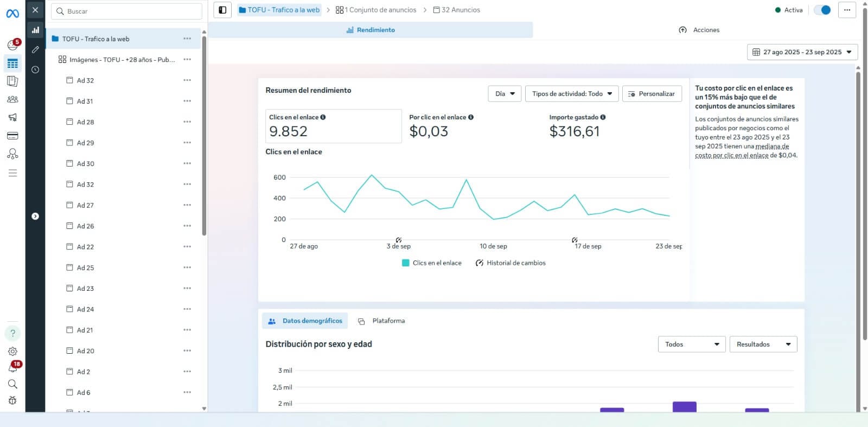Image resolution: width=868 pixels, height=427 pixels.
Task: Select the pencil edit icon
Action: (35, 49)
